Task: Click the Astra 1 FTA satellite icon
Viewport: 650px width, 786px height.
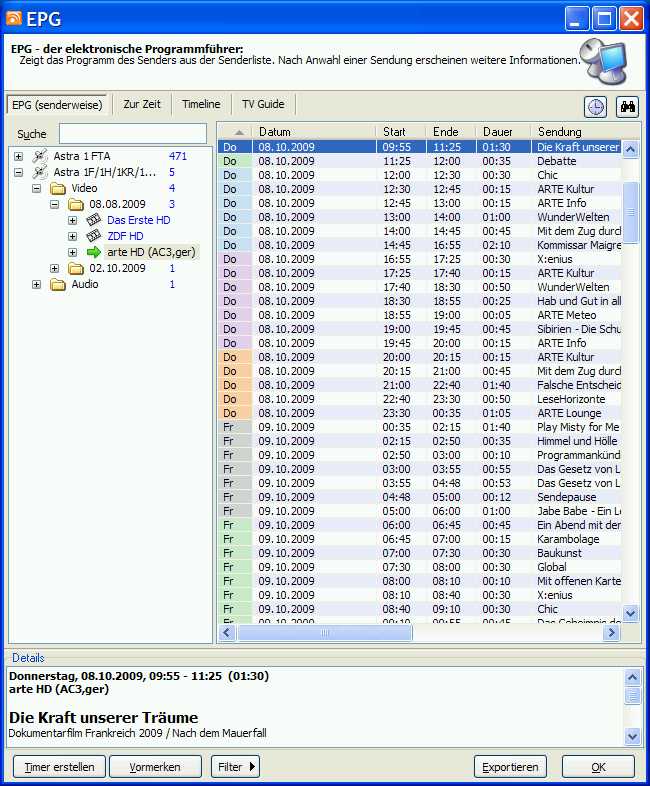Action: (x=39, y=156)
